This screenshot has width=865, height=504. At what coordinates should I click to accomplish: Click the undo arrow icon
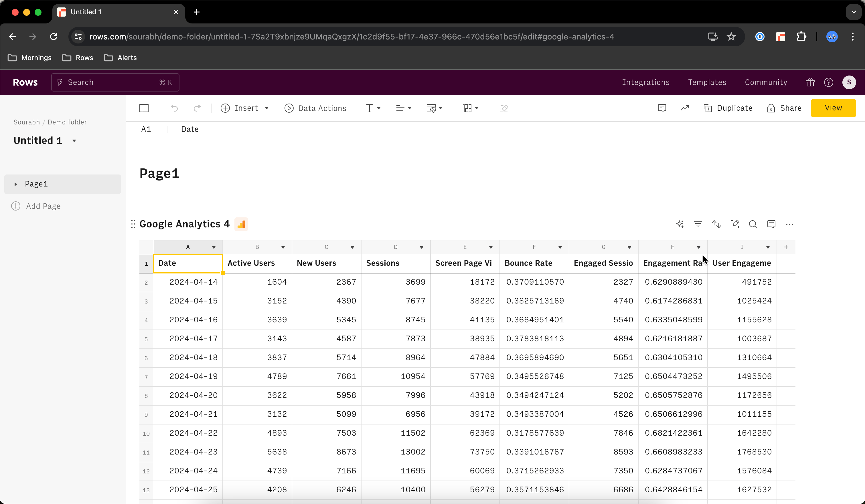[x=174, y=108]
